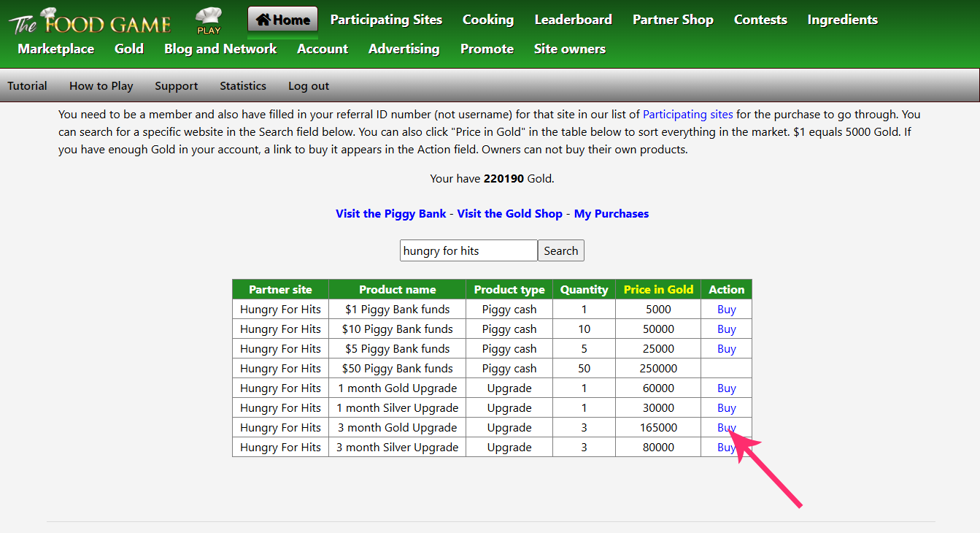Image resolution: width=980 pixels, height=533 pixels.
Task: Open the Contests menu
Action: 760,20
